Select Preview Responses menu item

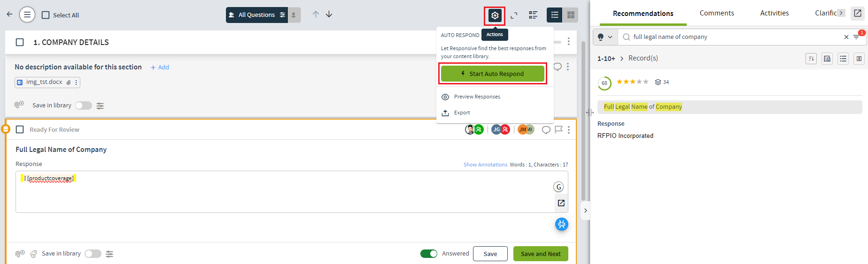point(477,97)
